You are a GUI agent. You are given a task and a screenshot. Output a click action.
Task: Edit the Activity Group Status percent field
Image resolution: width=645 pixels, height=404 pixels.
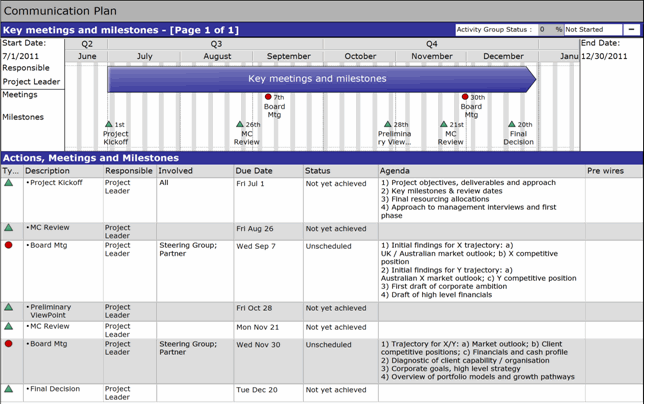click(x=550, y=30)
